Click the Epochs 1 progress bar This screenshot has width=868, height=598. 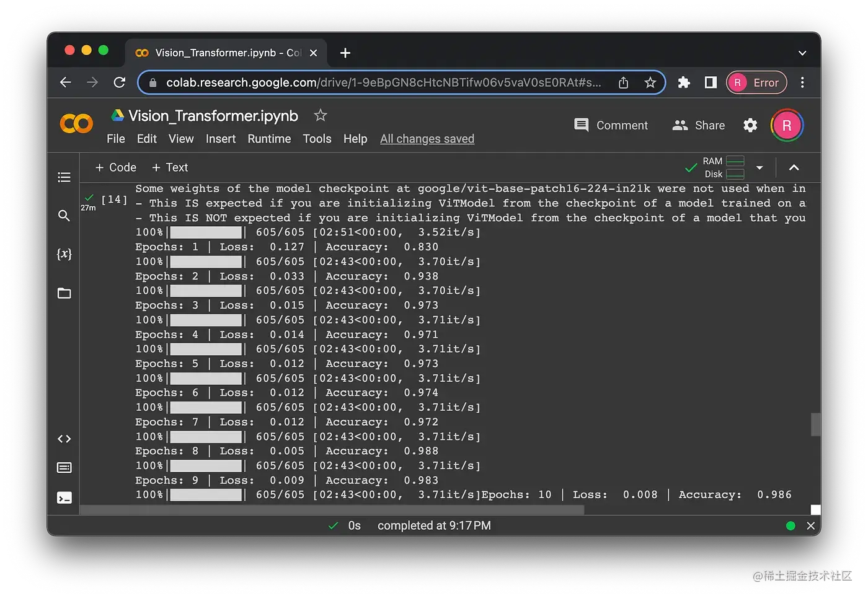pyautogui.click(x=206, y=232)
